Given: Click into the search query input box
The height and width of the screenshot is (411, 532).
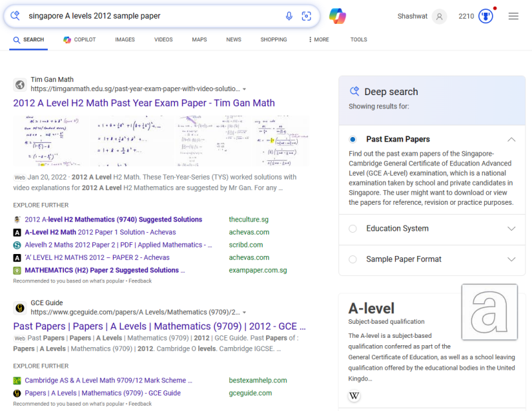Looking at the screenshot, I should coord(153,16).
